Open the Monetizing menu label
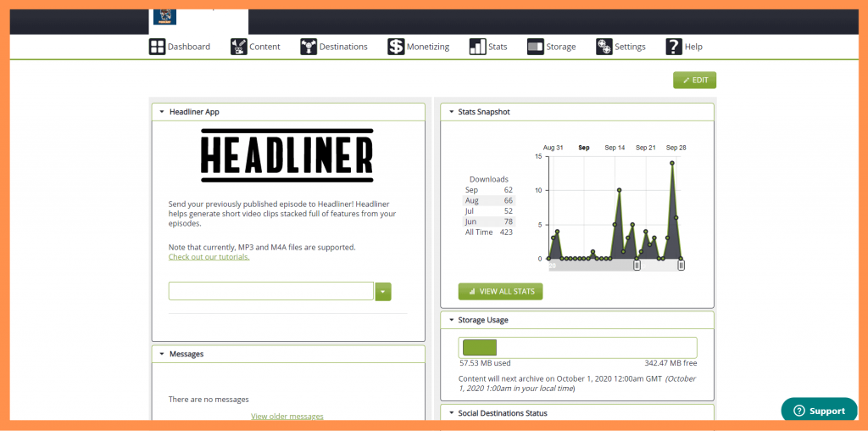Image resolution: width=868 pixels, height=431 pixels. click(428, 47)
